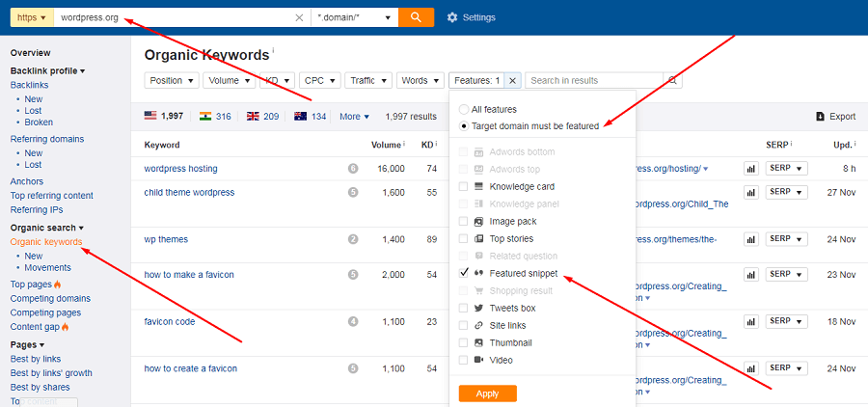This screenshot has height=407, width=868.
Task: Select the All features radio button
Action: point(464,110)
